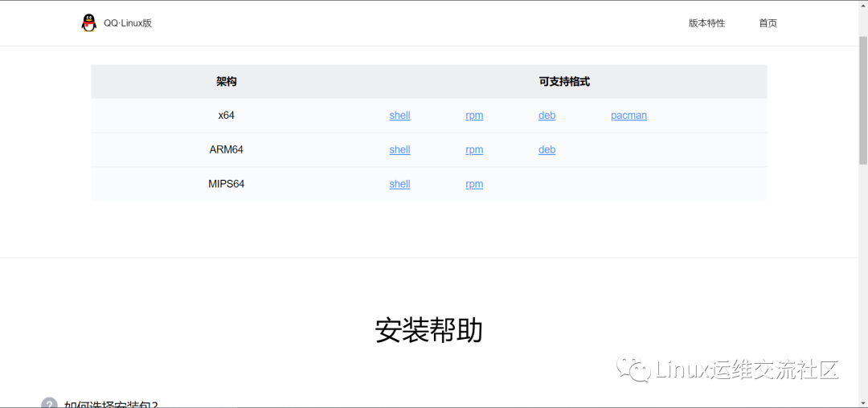Download the MIPS64 shell package

coord(399,184)
